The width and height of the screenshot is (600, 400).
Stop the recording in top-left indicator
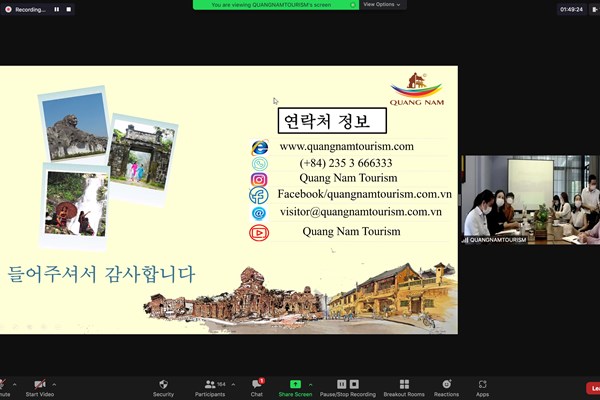pos(68,9)
